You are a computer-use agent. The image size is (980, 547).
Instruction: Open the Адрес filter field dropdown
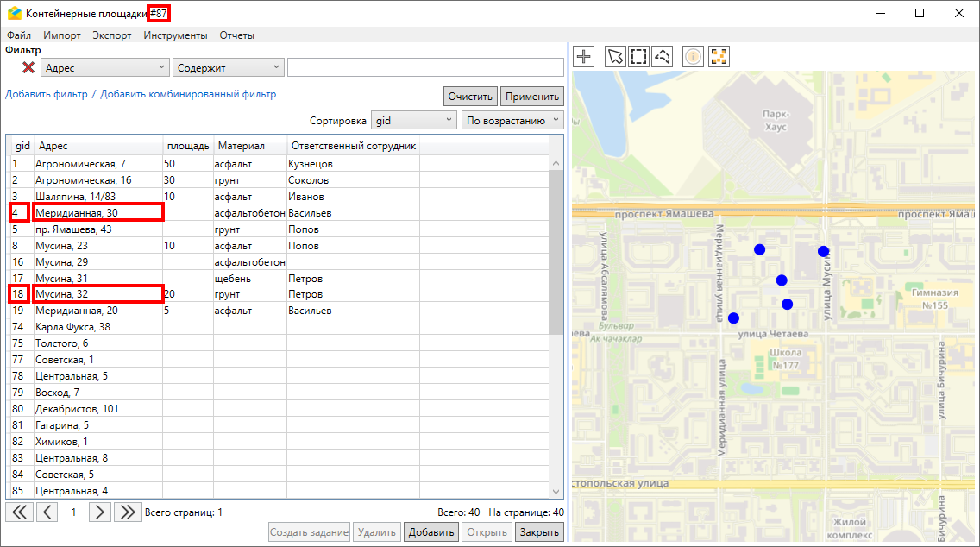click(105, 67)
